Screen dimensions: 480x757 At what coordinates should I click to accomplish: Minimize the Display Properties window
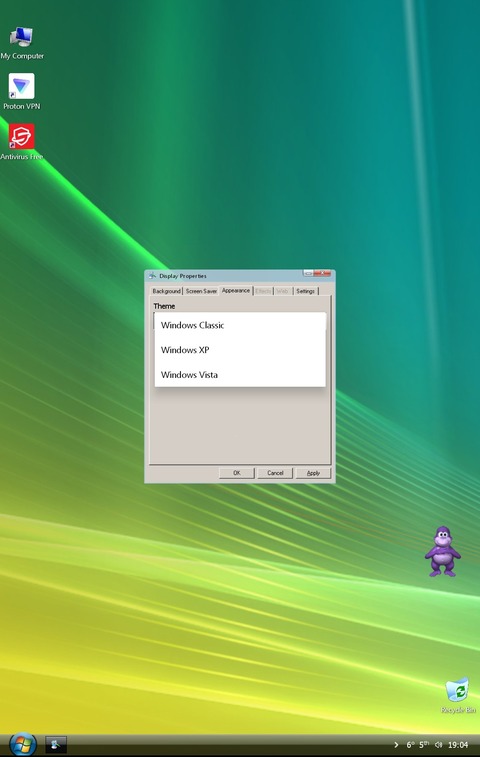tap(308, 273)
